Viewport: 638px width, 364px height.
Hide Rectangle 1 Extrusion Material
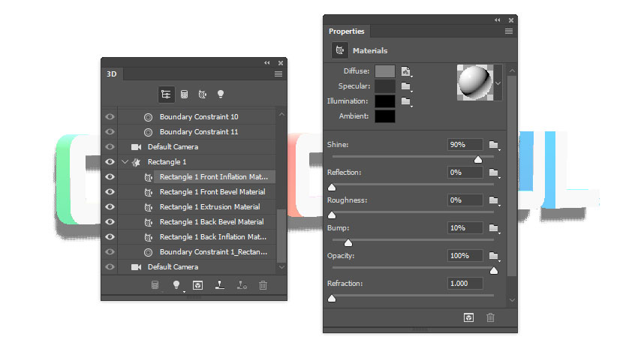tap(110, 207)
